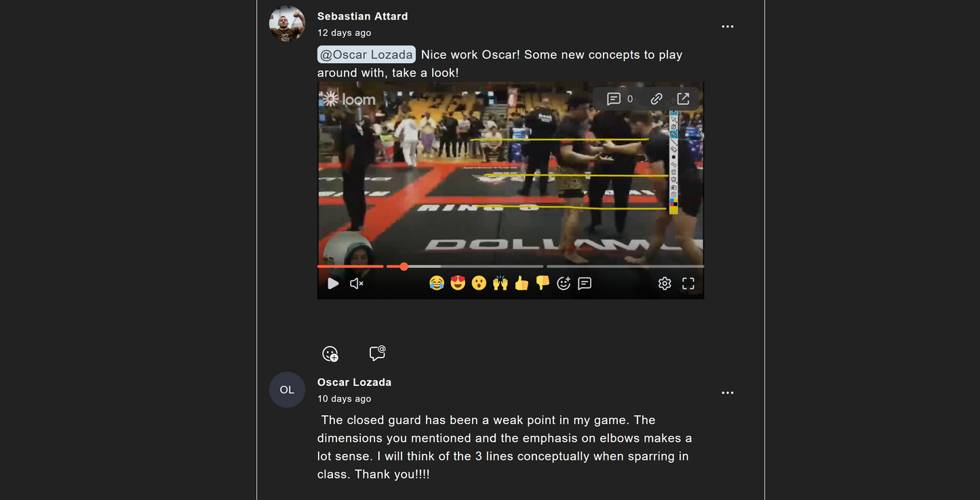
Task: Copy the Loom video link
Action: pos(656,99)
